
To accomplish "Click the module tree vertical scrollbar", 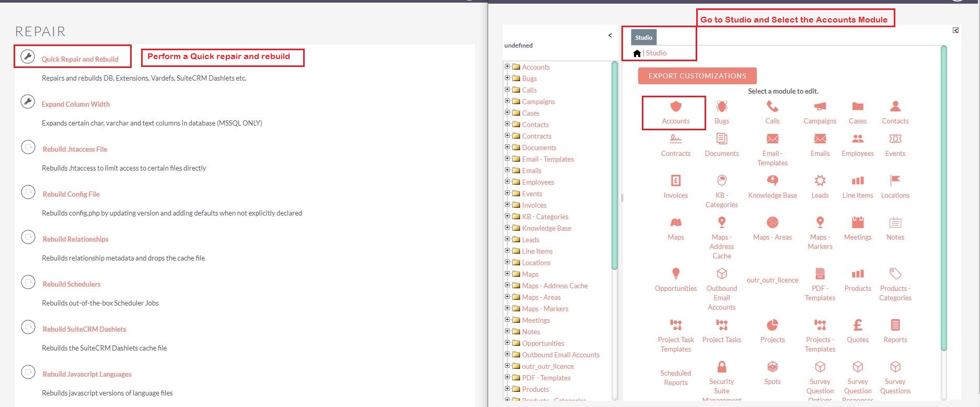I will click(615, 166).
